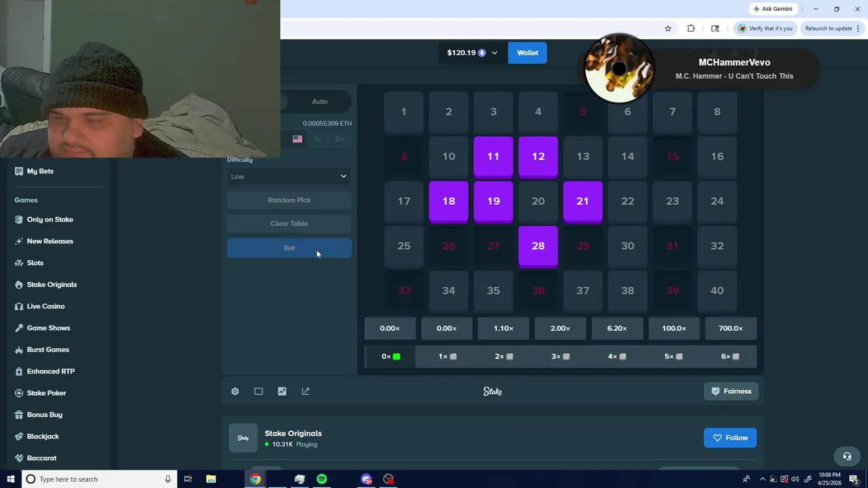868x488 pixels.
Task: Open the Difficulty dropdown set to Low
Action: (x=289, y=176)
